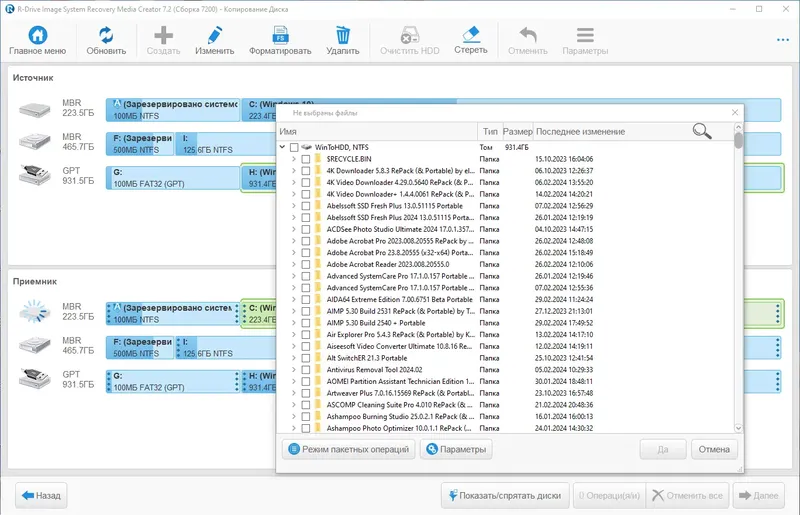Open the Параметры toolbar menu icon

585,35
